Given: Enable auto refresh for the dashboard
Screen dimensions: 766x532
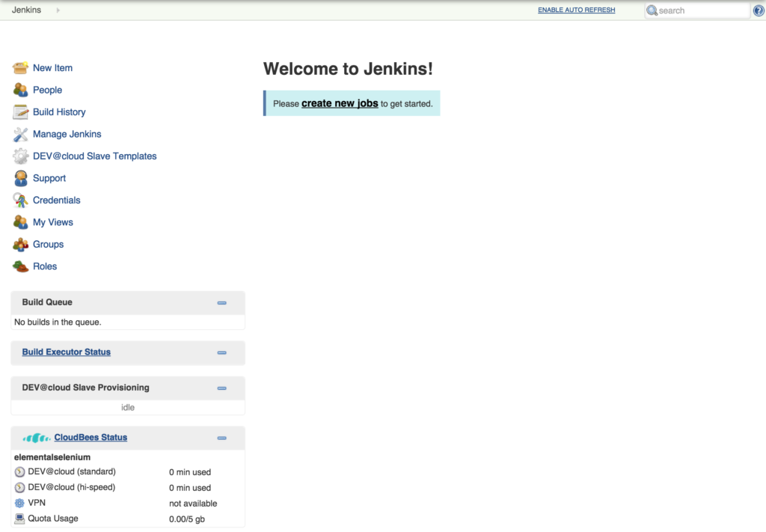Looking at the screenshot, I should tap(576, 10).
